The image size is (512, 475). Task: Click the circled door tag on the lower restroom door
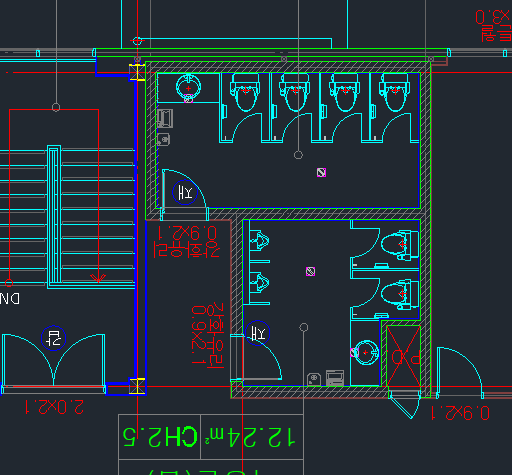pyautogui.click(x=257, y=333)
